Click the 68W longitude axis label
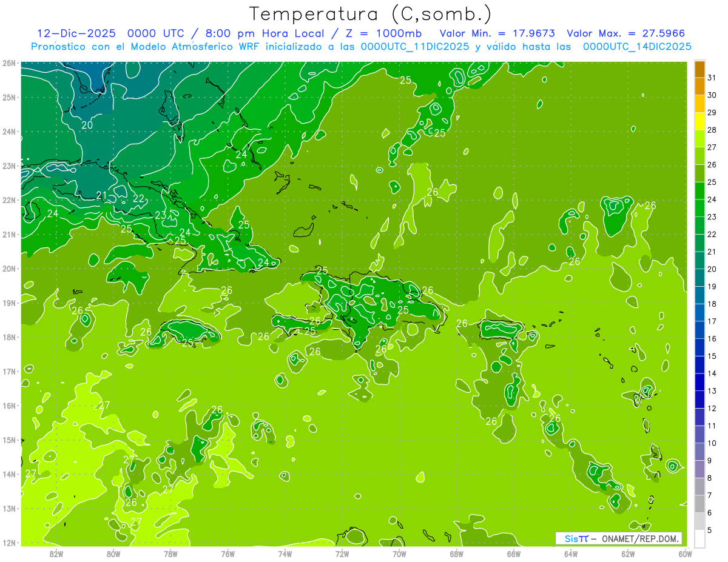This screenshot has height=562, width=728. tap(456, 554)
